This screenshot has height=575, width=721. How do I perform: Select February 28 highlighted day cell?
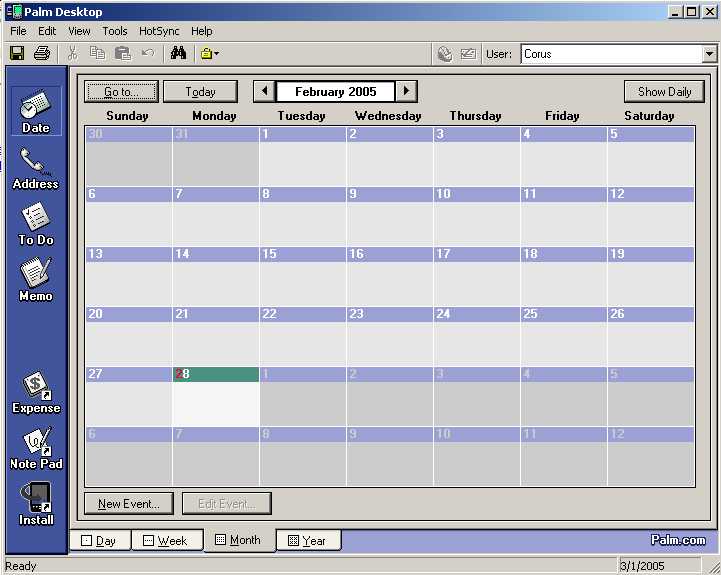(x=216, y=397)
